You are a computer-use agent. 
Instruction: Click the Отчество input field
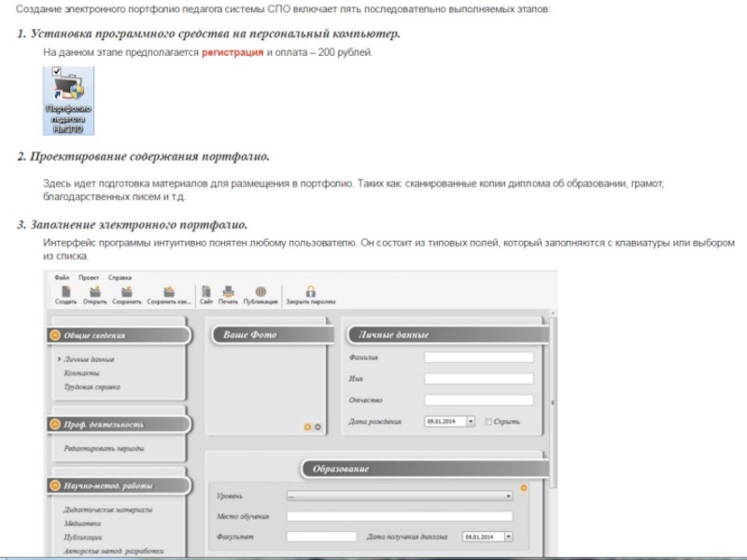click(479, 400)
